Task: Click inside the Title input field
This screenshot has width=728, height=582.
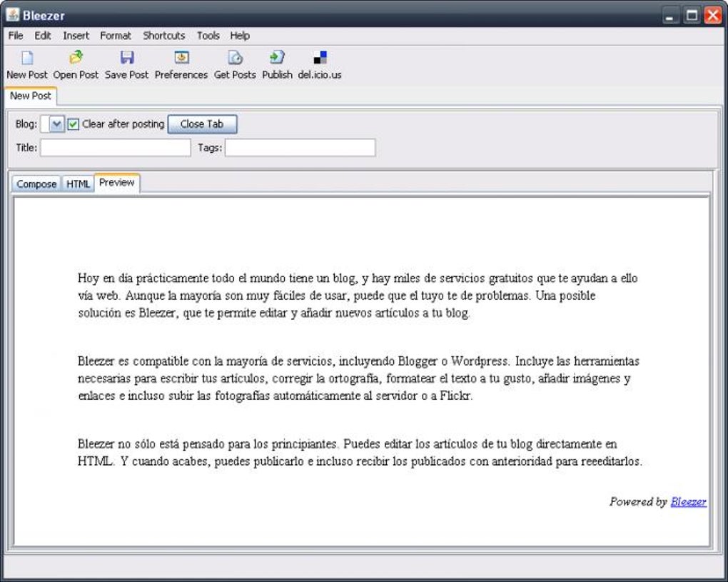Action: (114, 147)
